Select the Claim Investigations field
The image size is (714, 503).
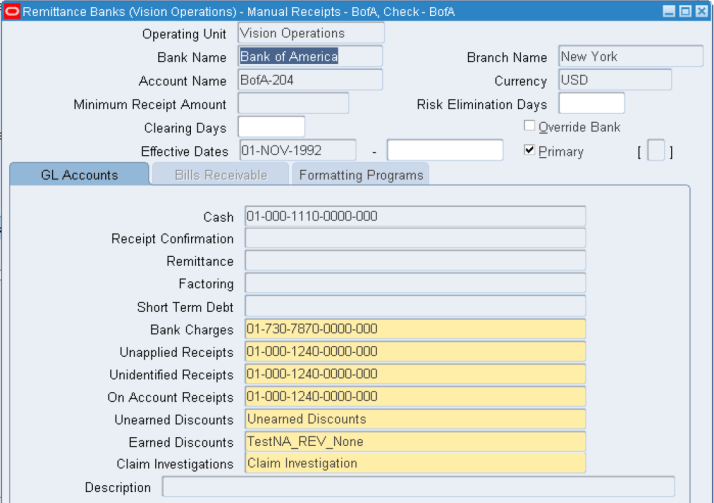coord(414,464)
